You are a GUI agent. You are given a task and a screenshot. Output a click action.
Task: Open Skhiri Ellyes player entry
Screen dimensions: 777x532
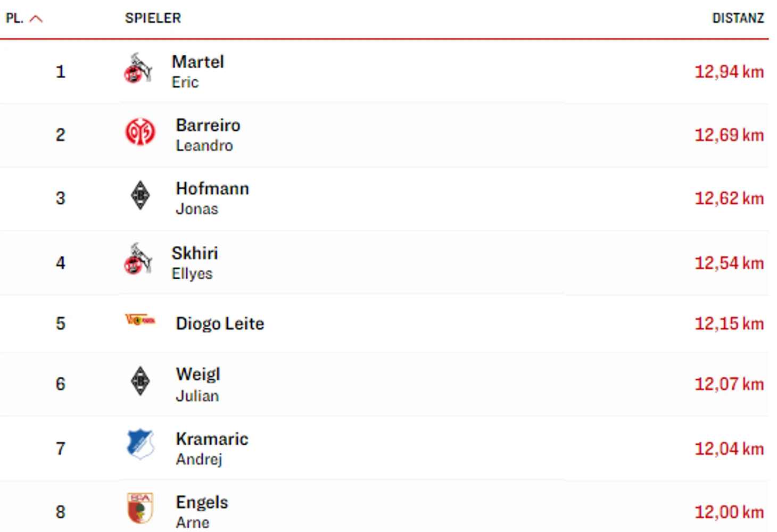point(195,263)
